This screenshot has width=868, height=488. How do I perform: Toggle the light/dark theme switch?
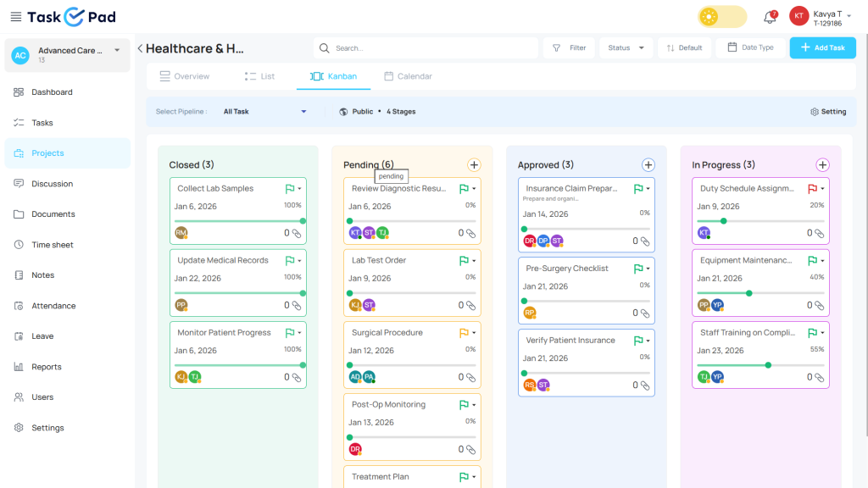[x=722, y=17]
